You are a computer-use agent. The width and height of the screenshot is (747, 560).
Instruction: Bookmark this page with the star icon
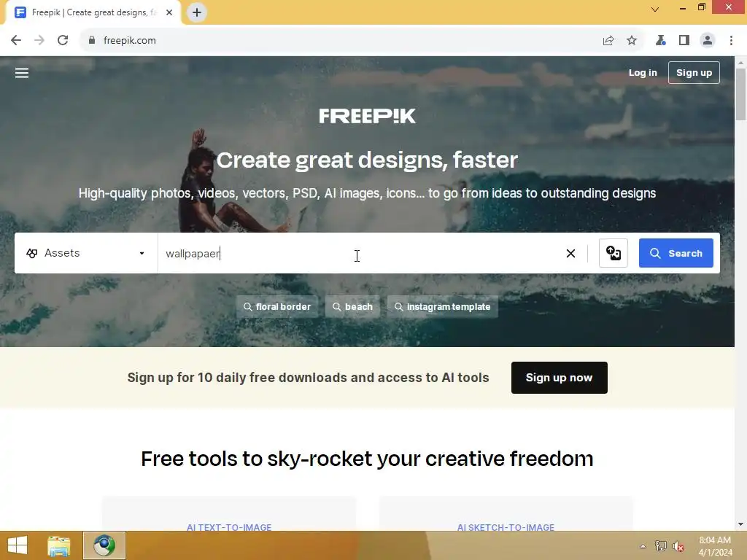coord(632,41)
